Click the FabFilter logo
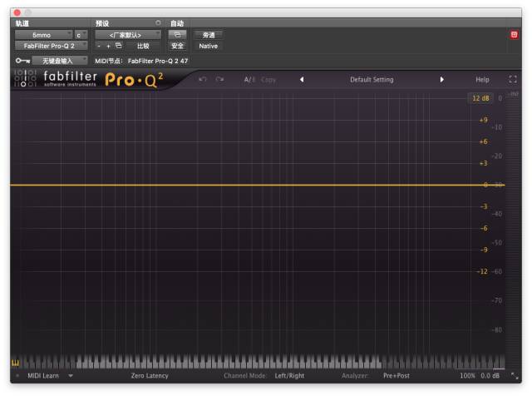Viewport: 532px width, 396px height. tap(56, 79)
